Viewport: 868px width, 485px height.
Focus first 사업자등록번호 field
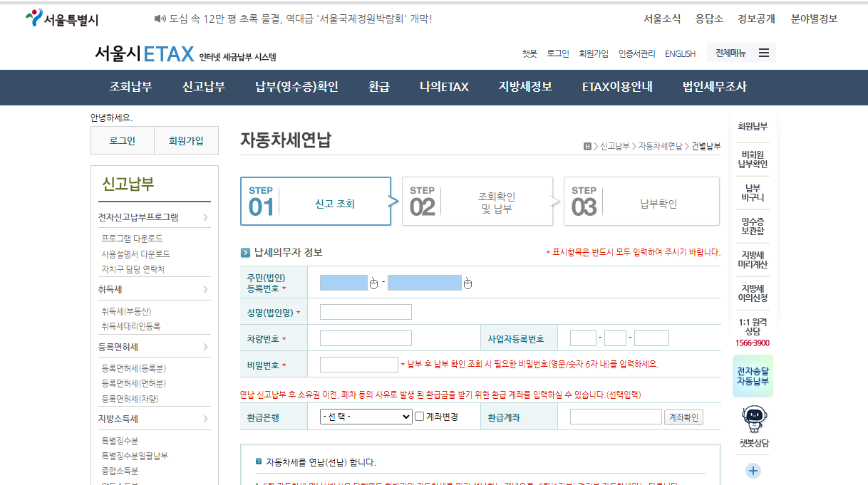[x=583, y=338]
